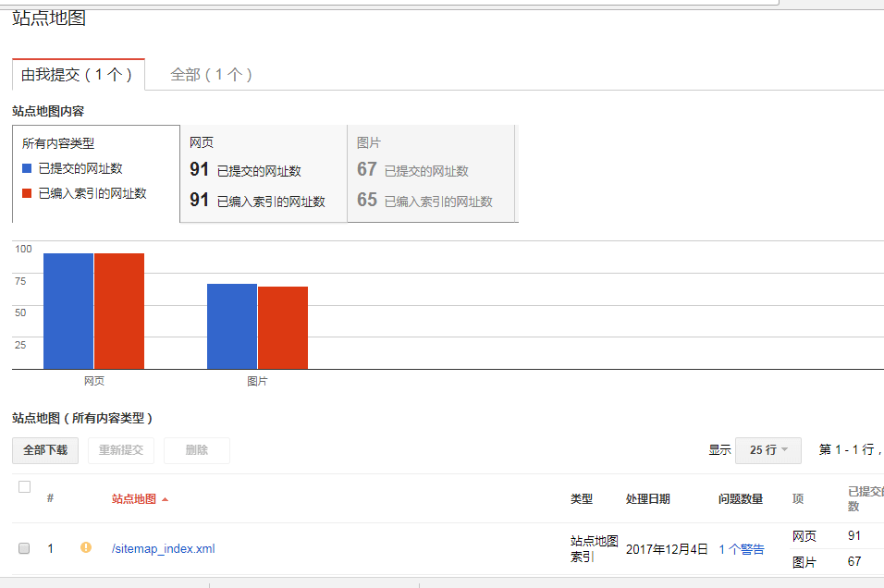Select the 图片 content type panel

[x=431, y=174]
